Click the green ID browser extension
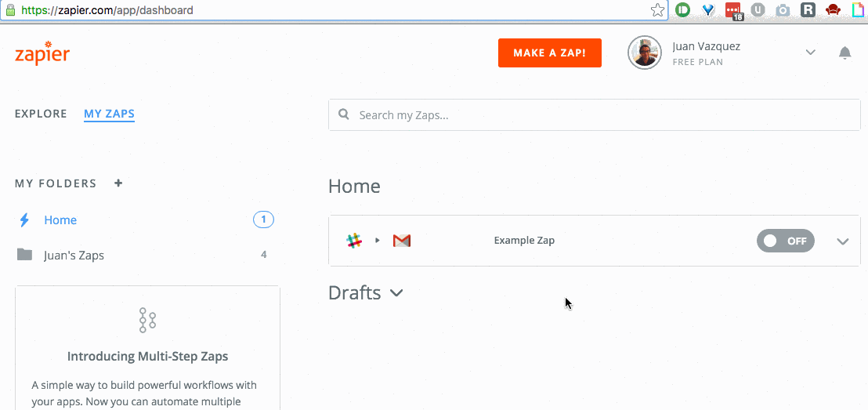Screen dimensions: 868x410 click(683, 10)
